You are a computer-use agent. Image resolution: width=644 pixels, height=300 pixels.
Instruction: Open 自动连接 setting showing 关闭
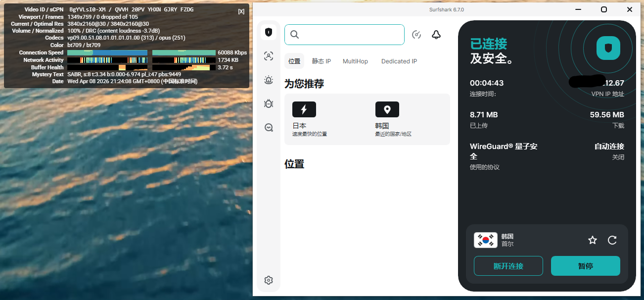609,151
